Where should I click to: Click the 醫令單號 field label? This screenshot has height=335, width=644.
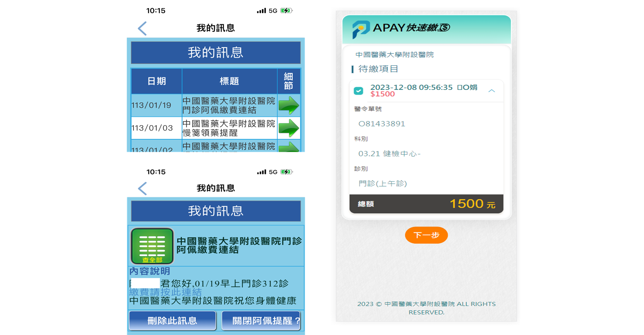[x=368, y=109]
